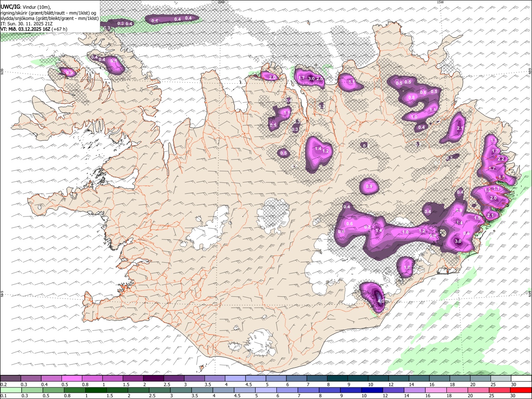The width and height of the screenshot is (532, 399).
Task: Click the '20W' longitude label
Action: [x=221, y=2]
